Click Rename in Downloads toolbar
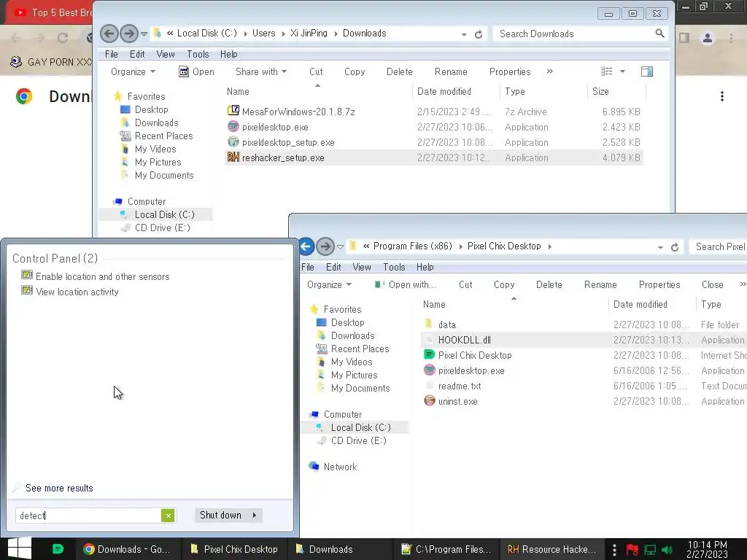This screenshot has height=560, width=747. 451,71
